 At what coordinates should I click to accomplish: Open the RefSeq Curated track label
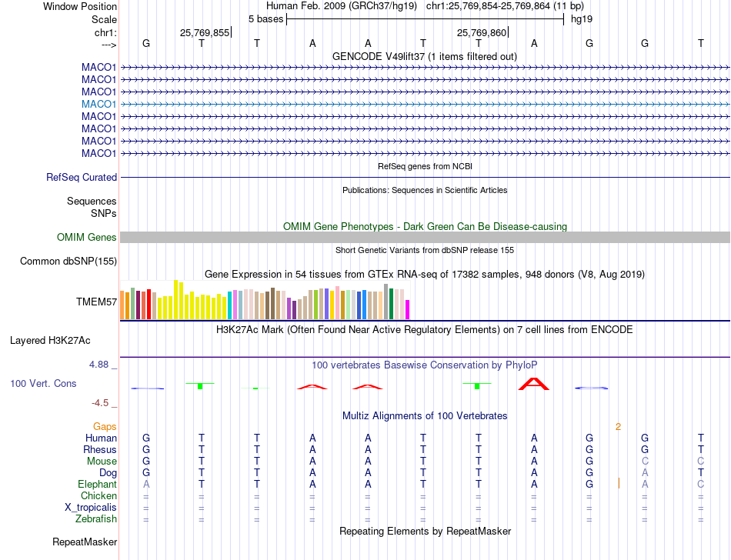click(x=82, y=177)
